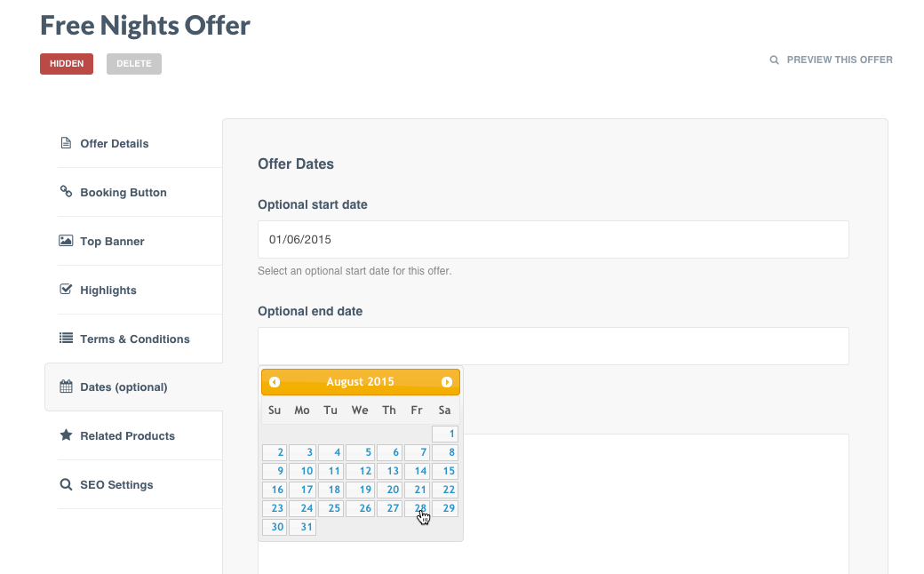This screenshot has width=924, height=574.
Task: Go to previous month in calendar
Action: (275, 382)
